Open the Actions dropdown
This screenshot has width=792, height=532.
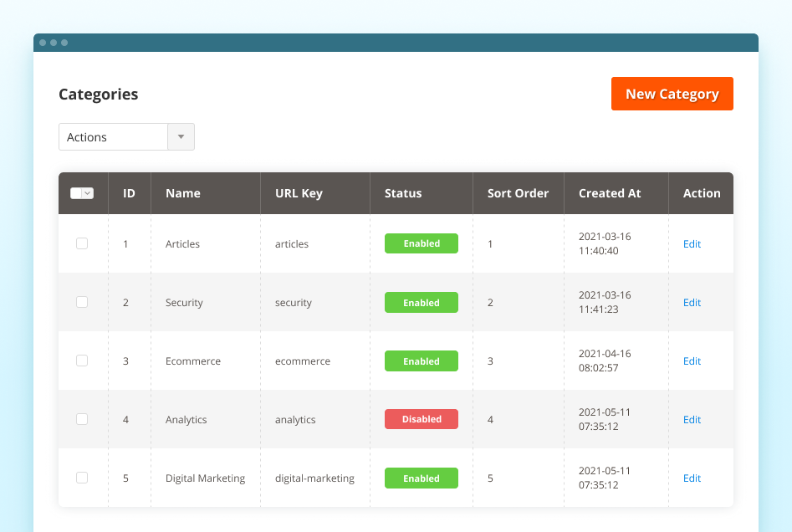click(x=114, y=137)
